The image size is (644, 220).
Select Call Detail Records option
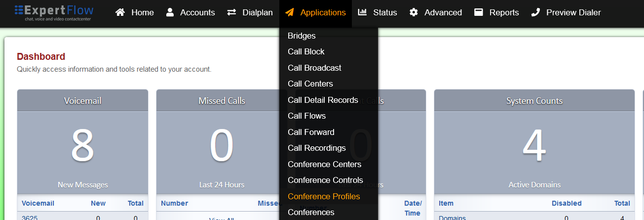(x=323, y=100)
